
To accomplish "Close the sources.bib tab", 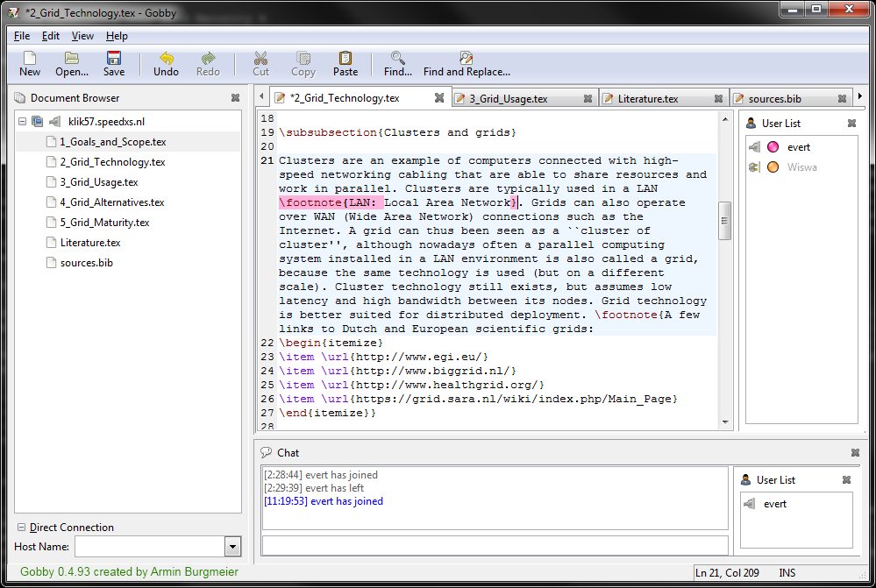I will 842,99.
